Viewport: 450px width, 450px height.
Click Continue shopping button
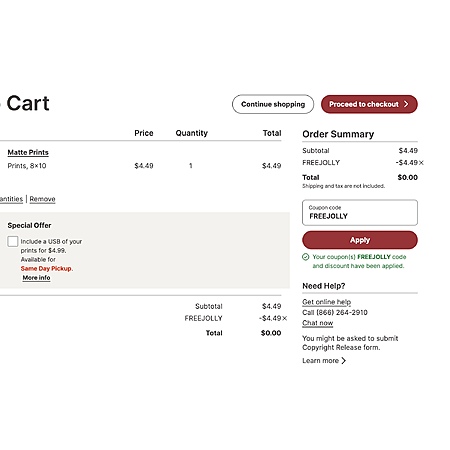point(273,104)
